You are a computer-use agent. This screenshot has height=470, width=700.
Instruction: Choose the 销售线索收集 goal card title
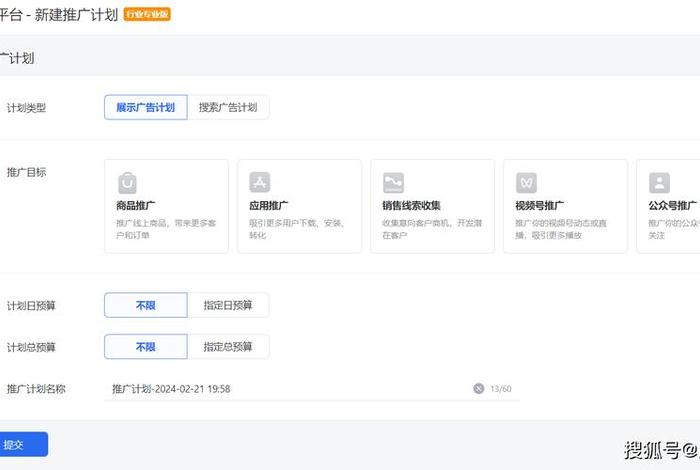pyautogui.click(x=411, y=206)
